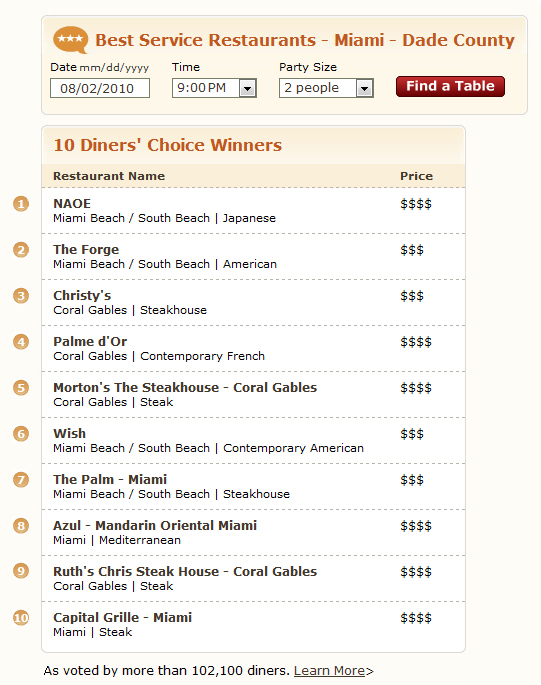This screenshot has height=685, width=541.
Task: Open Capital Grille - Miami link
Action: [122, 617]
